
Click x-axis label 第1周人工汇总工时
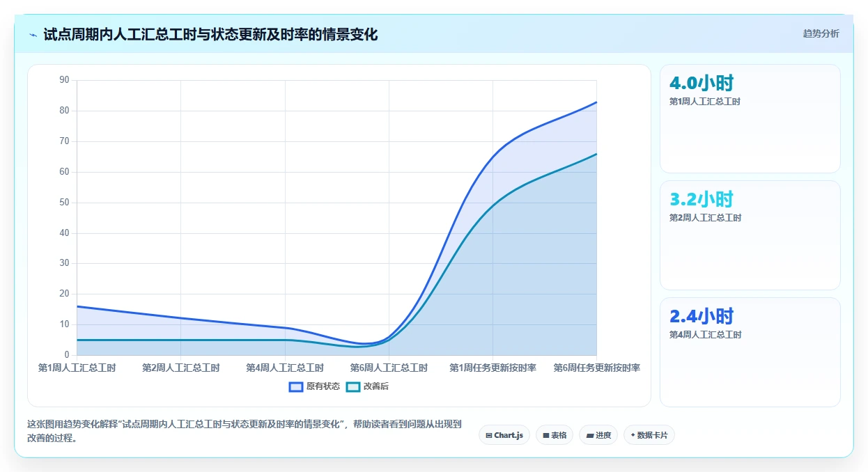point(77,368)
